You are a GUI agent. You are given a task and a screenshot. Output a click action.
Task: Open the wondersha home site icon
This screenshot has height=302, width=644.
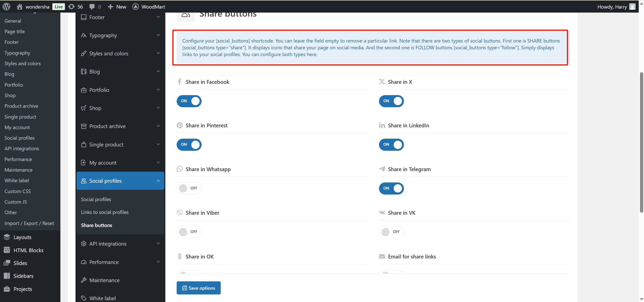tap(20, 7)
